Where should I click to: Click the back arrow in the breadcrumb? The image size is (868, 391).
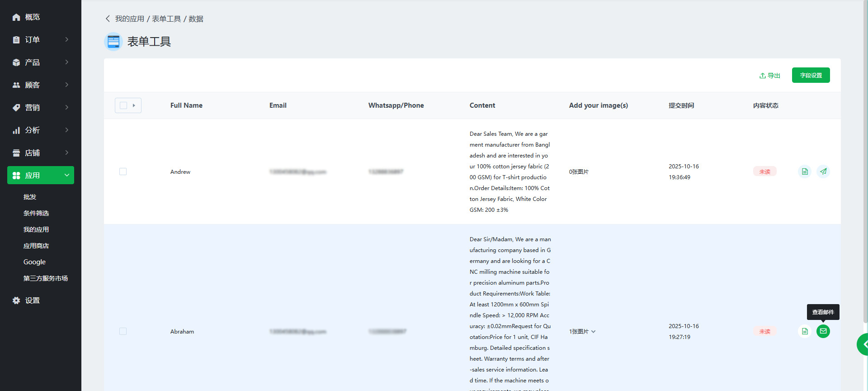[x=108, y=19]
